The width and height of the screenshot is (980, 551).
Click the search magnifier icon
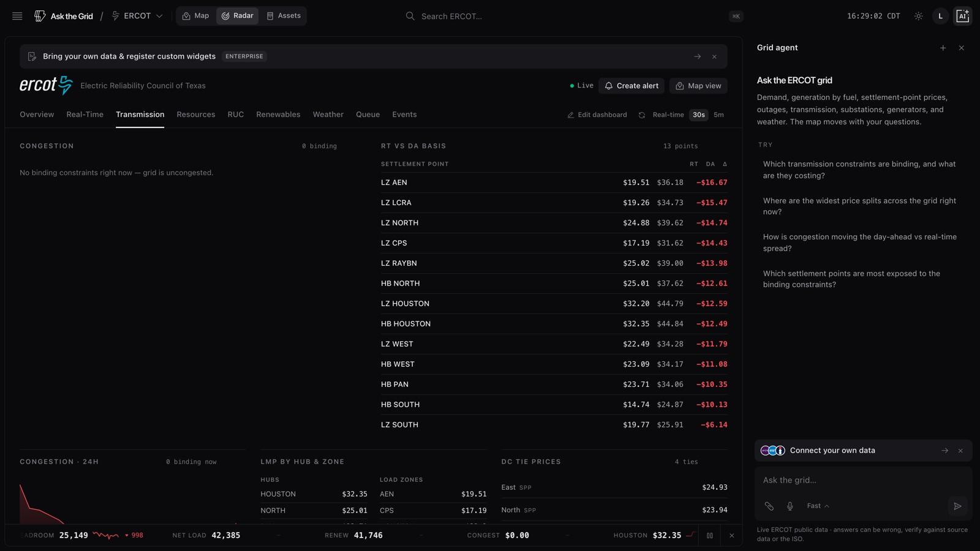[x=410, y=16]
